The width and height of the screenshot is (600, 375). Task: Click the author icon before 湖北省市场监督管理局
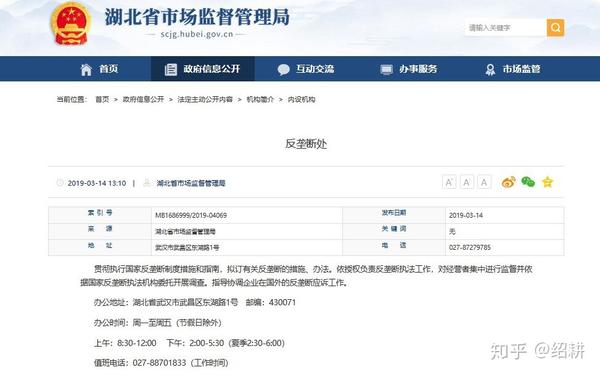coord(147,183)
